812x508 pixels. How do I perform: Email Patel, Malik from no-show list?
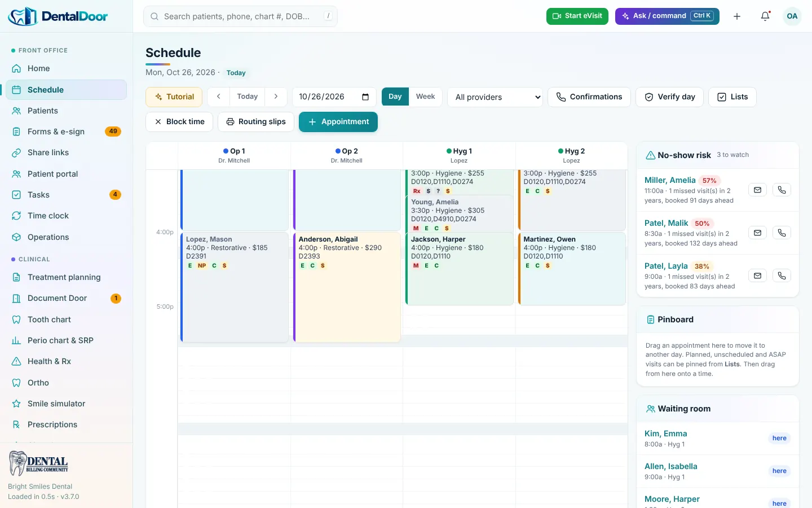(757, 233)
